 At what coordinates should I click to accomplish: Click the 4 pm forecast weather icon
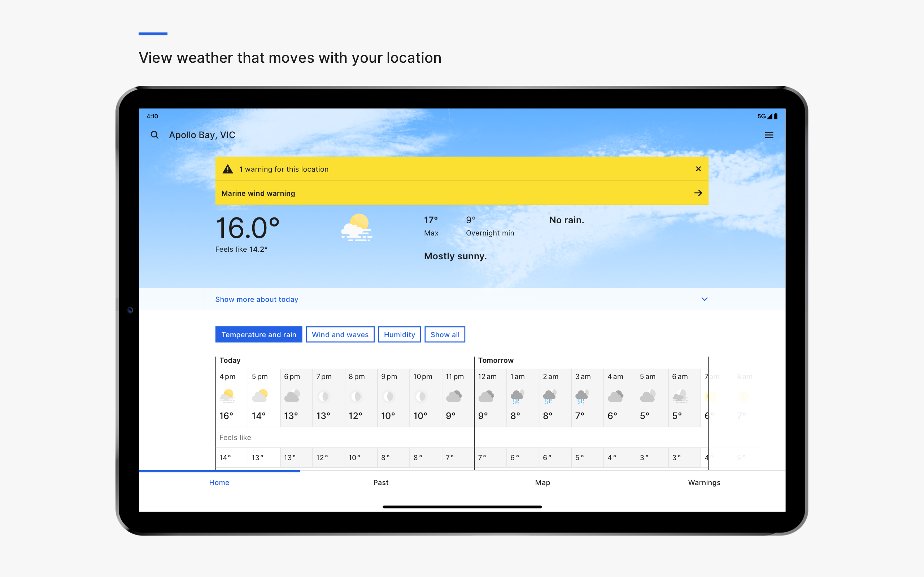coord(227,396)
